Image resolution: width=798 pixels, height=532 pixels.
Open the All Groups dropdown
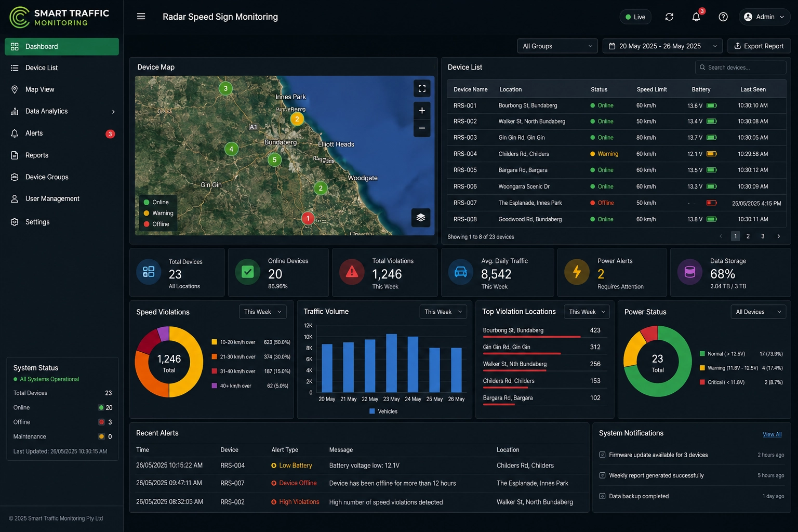557,46
